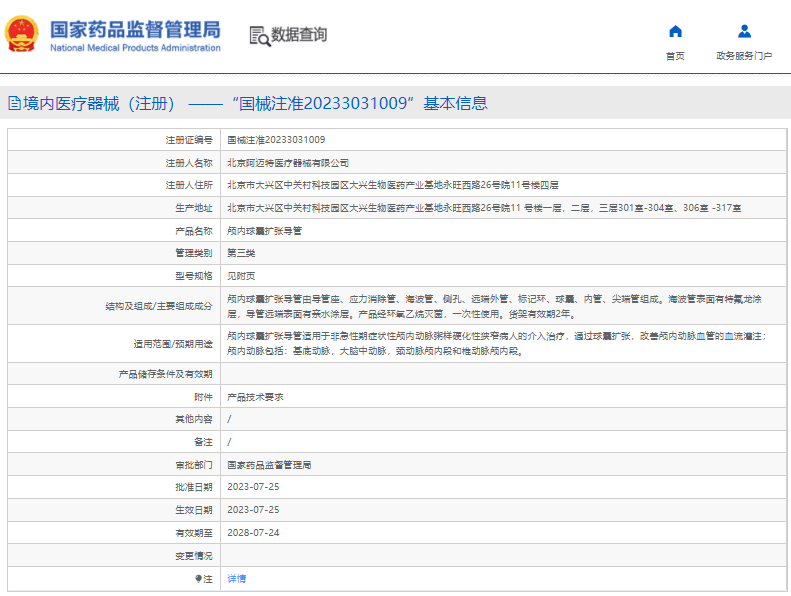Select the 生产地址 address value
This screenshot has height=596, width=791.
[484, 208]
